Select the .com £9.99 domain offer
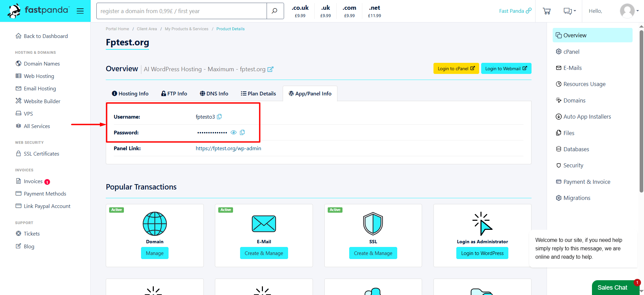 [x=349, y=11]
